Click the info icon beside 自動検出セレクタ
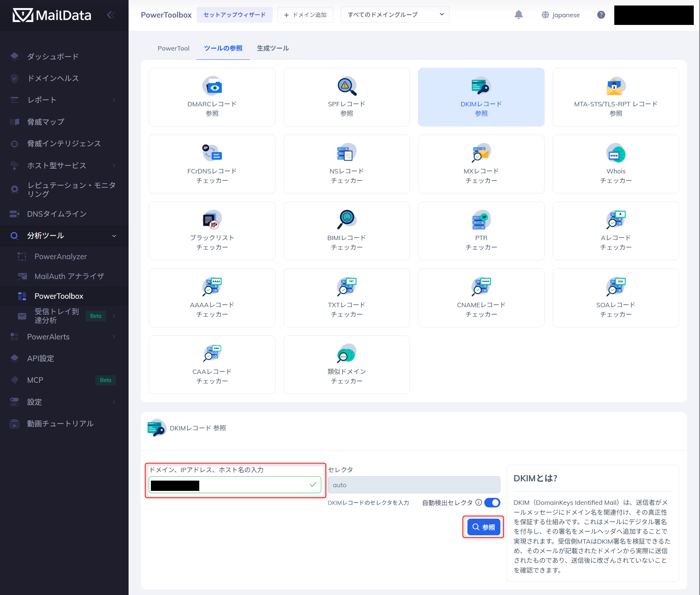 pyautogui.click(x=478, y=502)
